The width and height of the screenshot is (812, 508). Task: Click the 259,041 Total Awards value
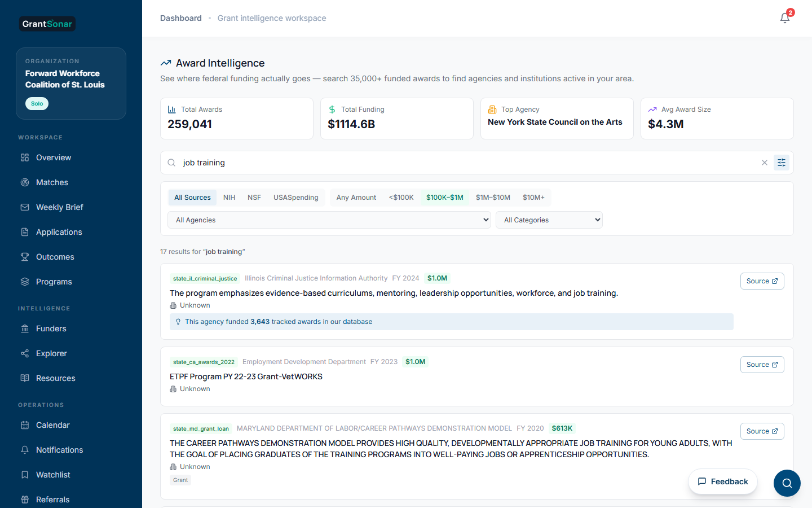coord(190,124)
